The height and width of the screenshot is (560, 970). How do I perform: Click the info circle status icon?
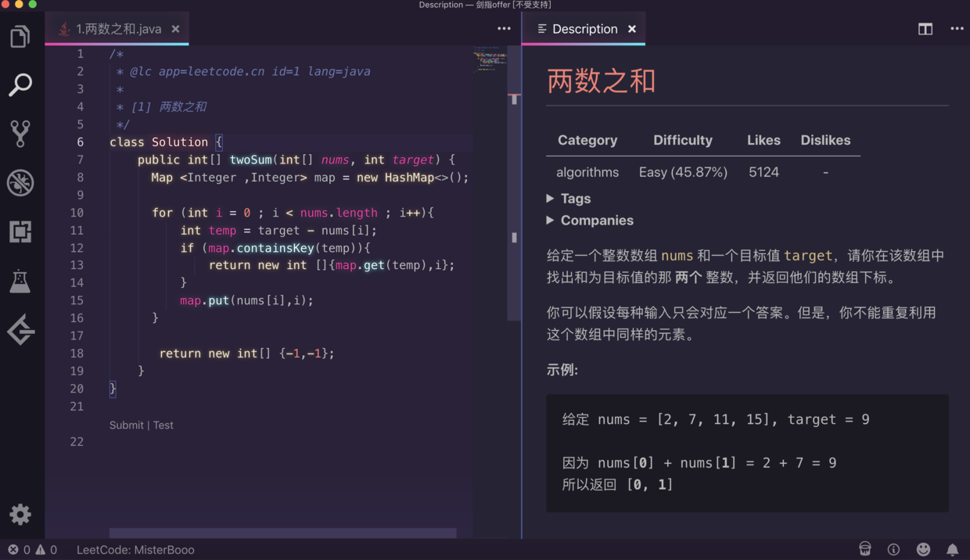[893, 550]
